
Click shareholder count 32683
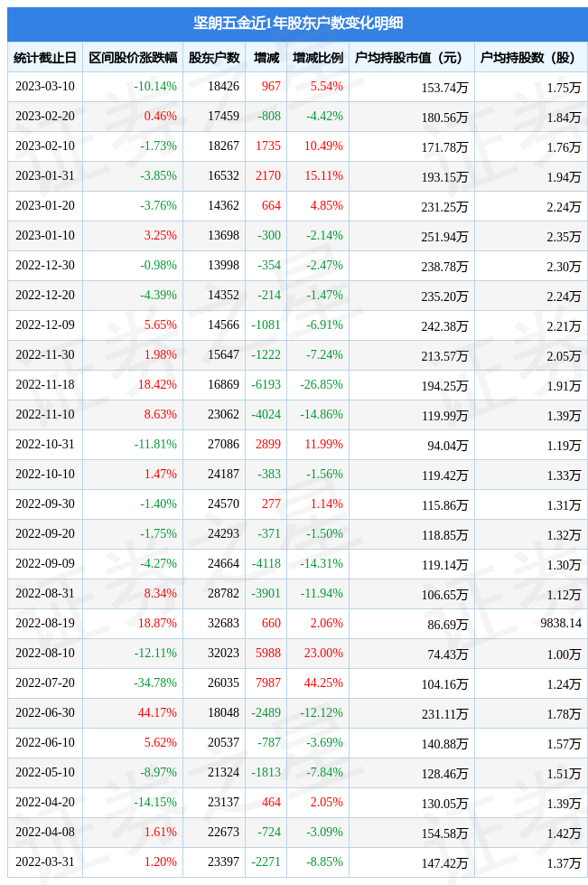point(223,623)
